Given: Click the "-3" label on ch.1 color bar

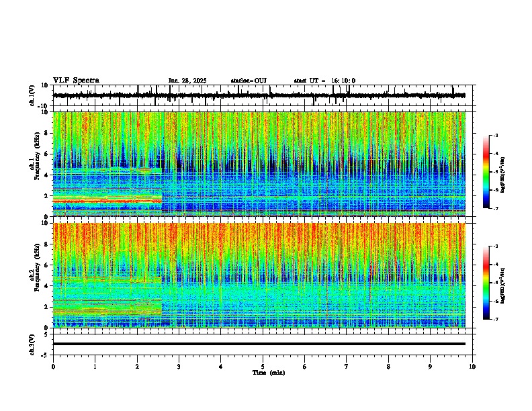Looking at the screenshot, I should click(496, 136).
